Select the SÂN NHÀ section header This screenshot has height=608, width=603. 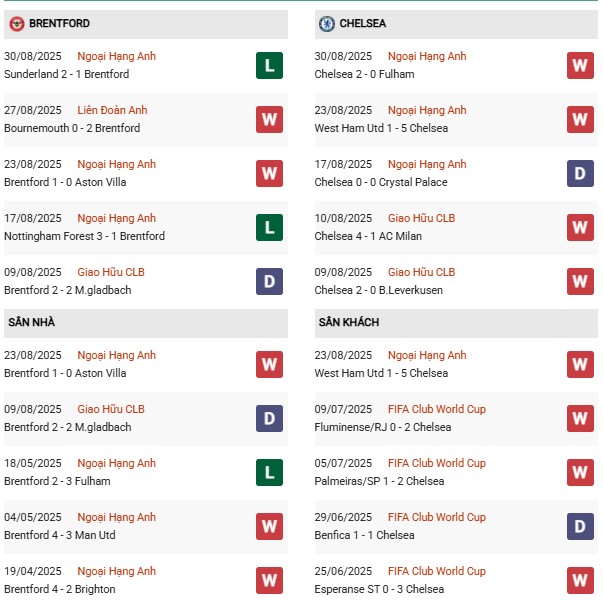click(146, 323)
